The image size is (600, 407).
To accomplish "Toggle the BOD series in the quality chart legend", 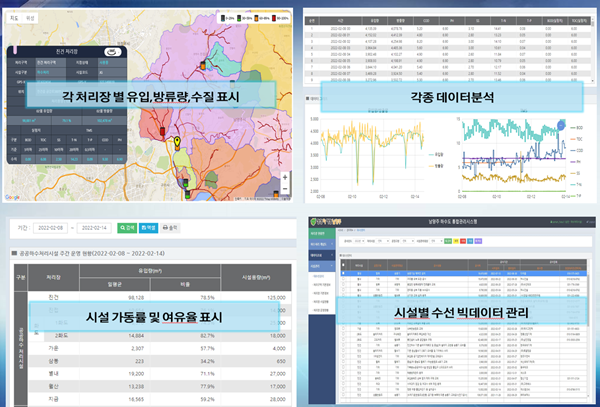I will pyautogui.click(x=576, y=127).
